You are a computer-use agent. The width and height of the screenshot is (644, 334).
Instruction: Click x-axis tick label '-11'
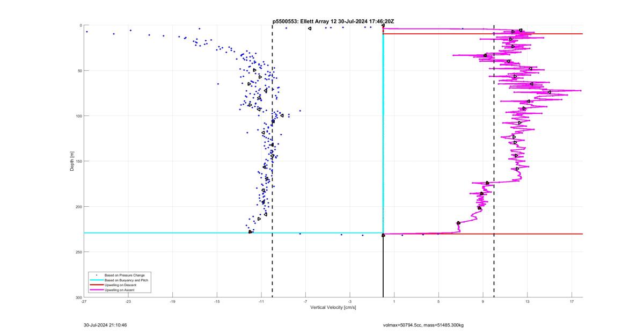pos(261,302)
